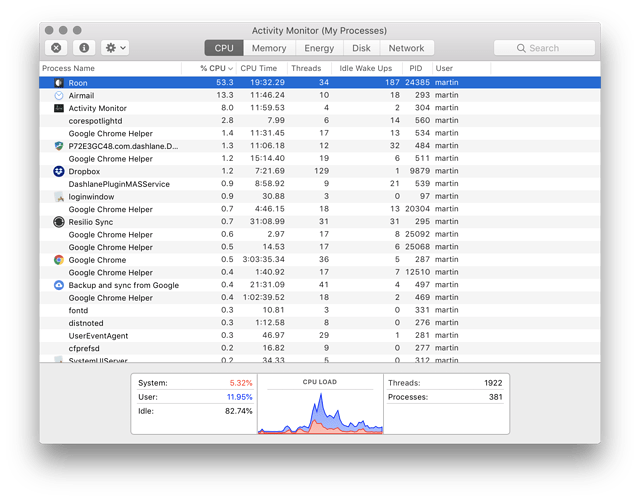Click the System 5.32% value

pyautogui.click(x=241, y=383)
